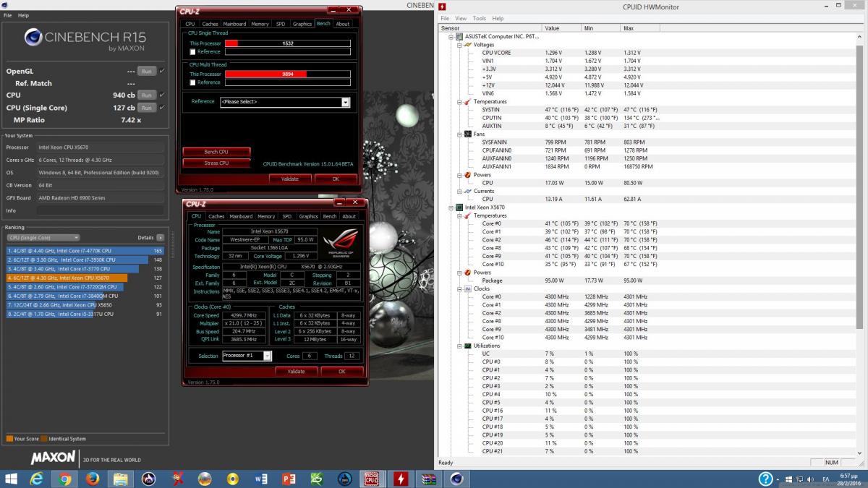868x488 pixels.
Task: Click the Clocks category icon in HWMonitor
Action: (467, 288)
